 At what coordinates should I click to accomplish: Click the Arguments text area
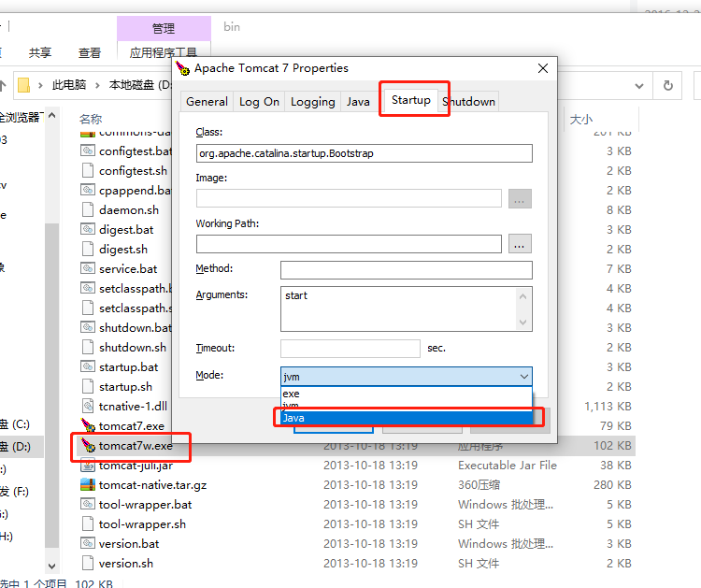pyautogui.click(x=398, y=308)
